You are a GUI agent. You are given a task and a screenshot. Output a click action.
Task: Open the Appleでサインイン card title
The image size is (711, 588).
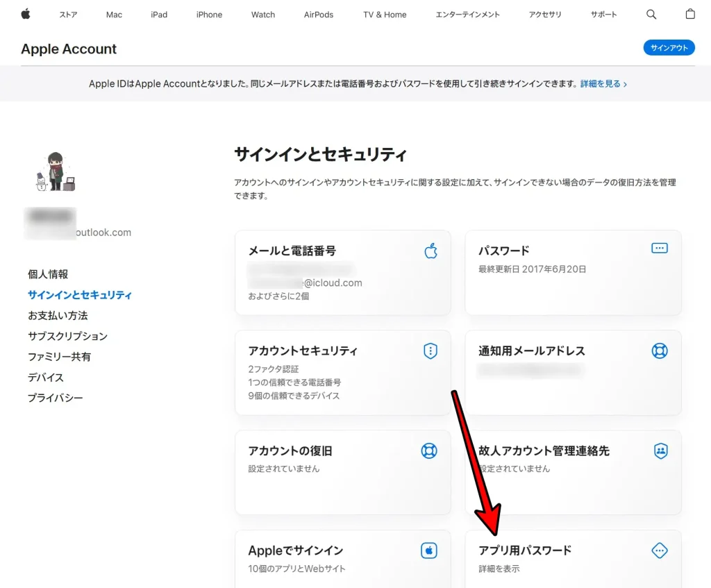296,551
